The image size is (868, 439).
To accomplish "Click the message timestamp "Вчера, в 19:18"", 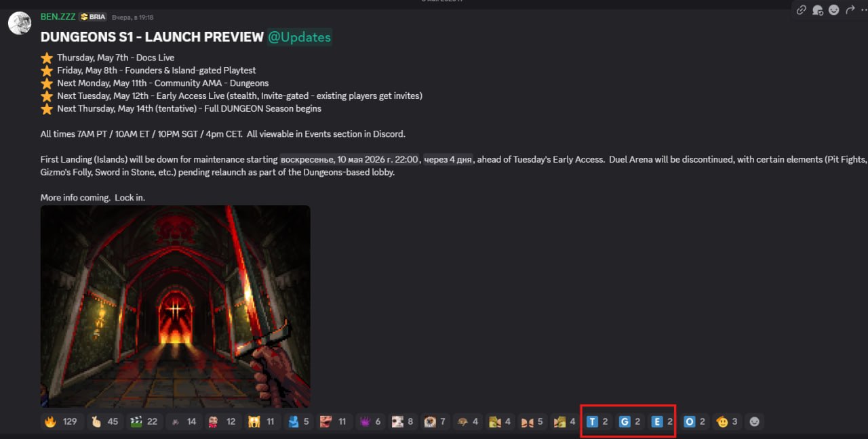I will 132,17.
